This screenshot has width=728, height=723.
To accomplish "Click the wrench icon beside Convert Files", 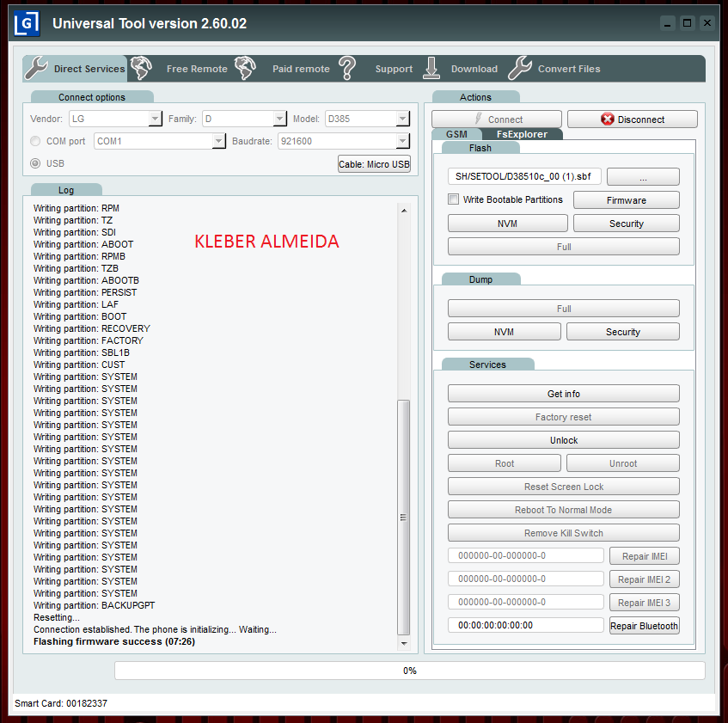I will coord(519,68).
